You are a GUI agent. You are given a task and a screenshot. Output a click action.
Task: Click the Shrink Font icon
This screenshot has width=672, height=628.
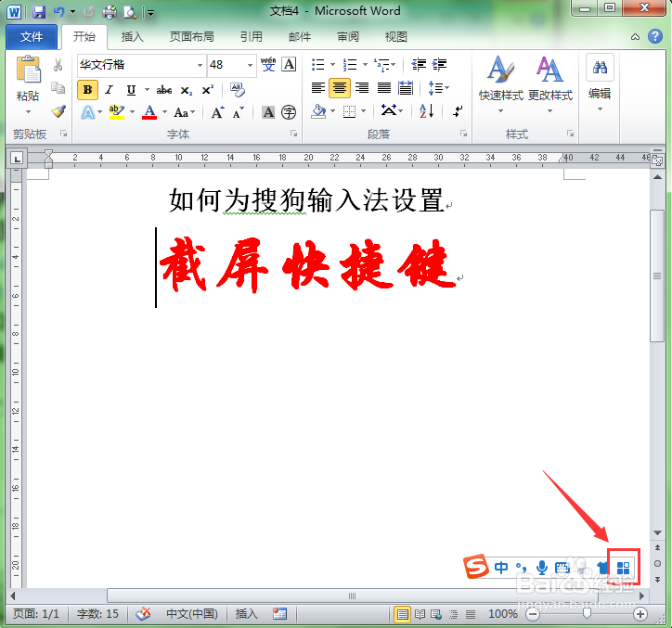239,112
